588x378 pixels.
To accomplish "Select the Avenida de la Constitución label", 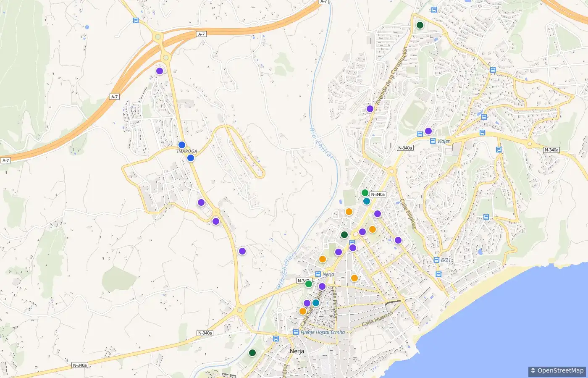I will 391,77.
